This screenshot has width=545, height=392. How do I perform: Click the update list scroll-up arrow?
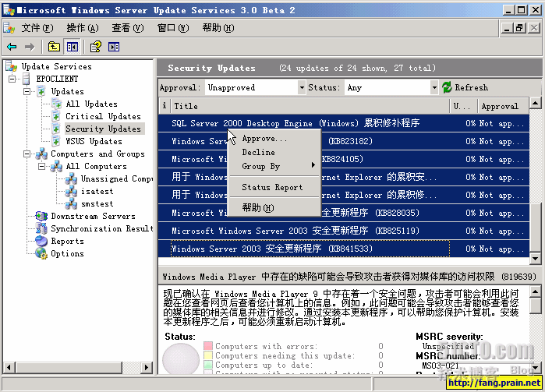pos(536,103)
